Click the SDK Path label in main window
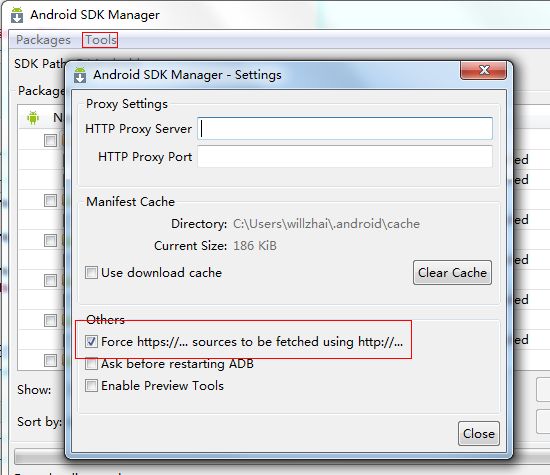550x475 pixels. (x=40, y=63)
